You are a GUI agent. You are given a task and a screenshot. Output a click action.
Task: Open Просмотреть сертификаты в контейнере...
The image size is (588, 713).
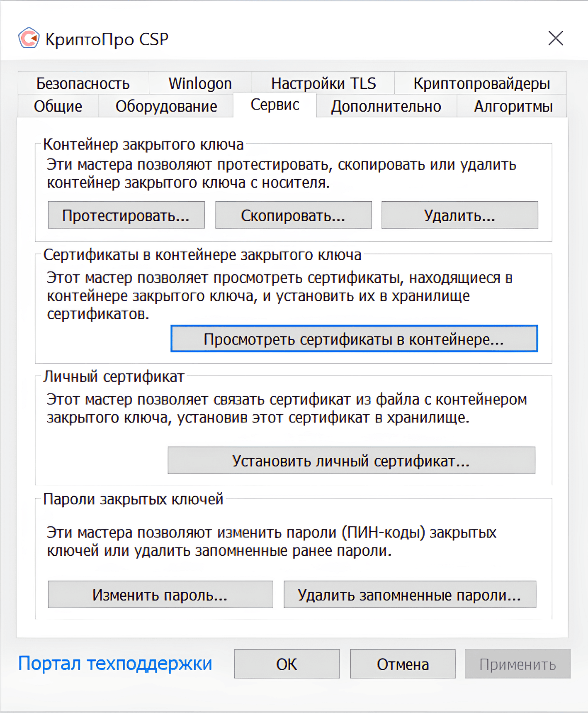tap(354, 339)
